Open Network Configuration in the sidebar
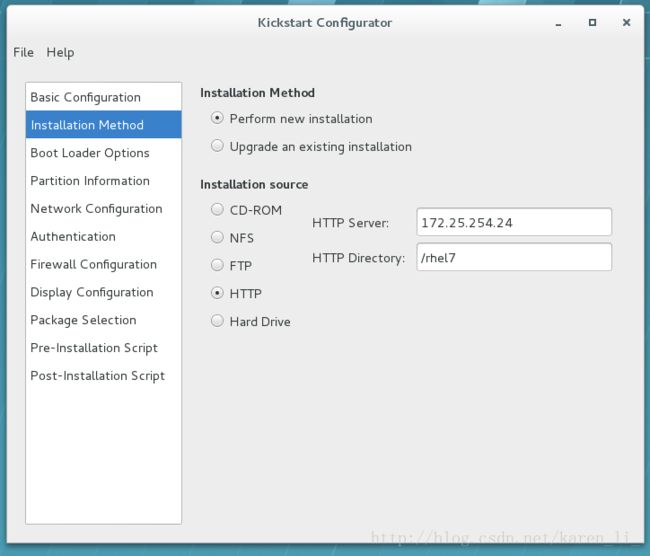 [96, 209]
